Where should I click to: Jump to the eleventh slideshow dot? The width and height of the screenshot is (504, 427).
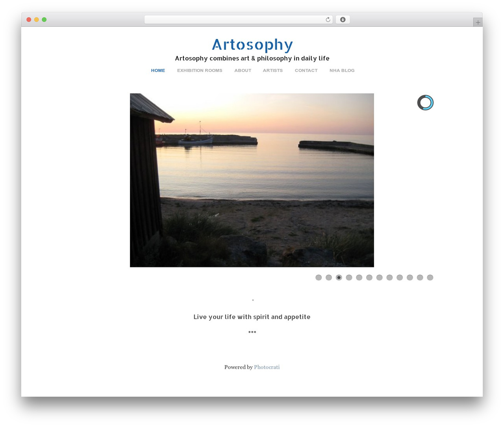coord(420,278)
